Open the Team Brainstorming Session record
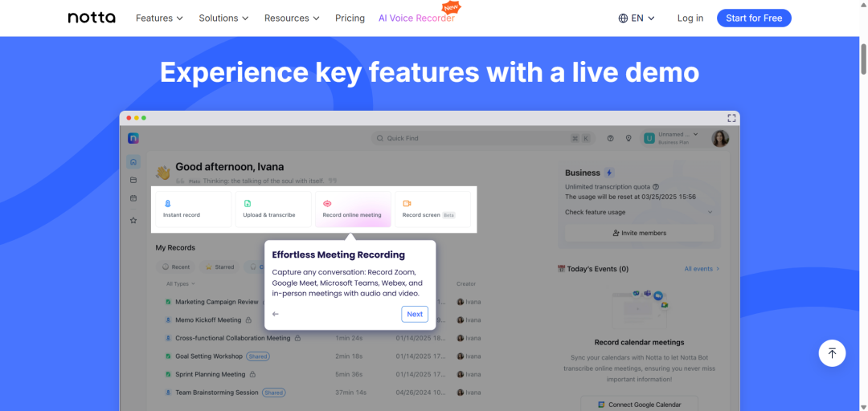 [216, 393]
